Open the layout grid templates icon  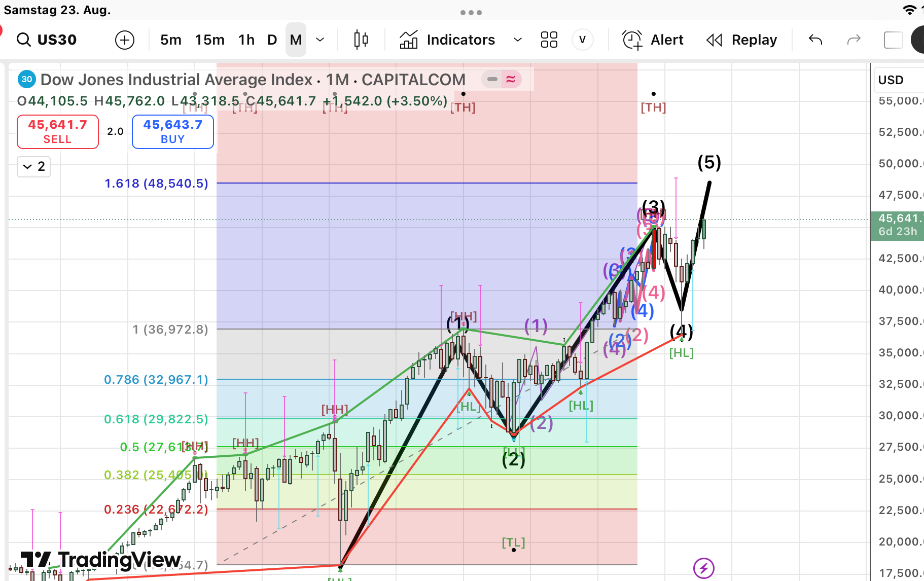click(x=549, y=40)
